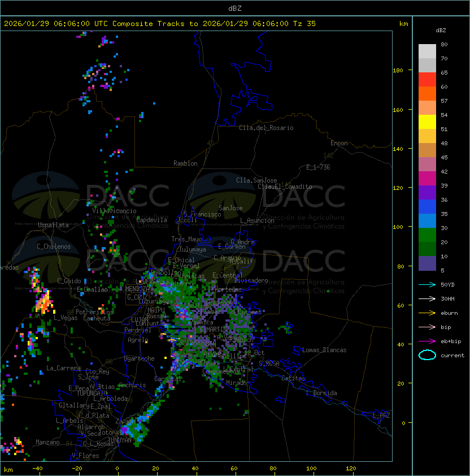Click the 'E_Challao' map label
The width and height of the screenshot is (470, 476).
92,289
